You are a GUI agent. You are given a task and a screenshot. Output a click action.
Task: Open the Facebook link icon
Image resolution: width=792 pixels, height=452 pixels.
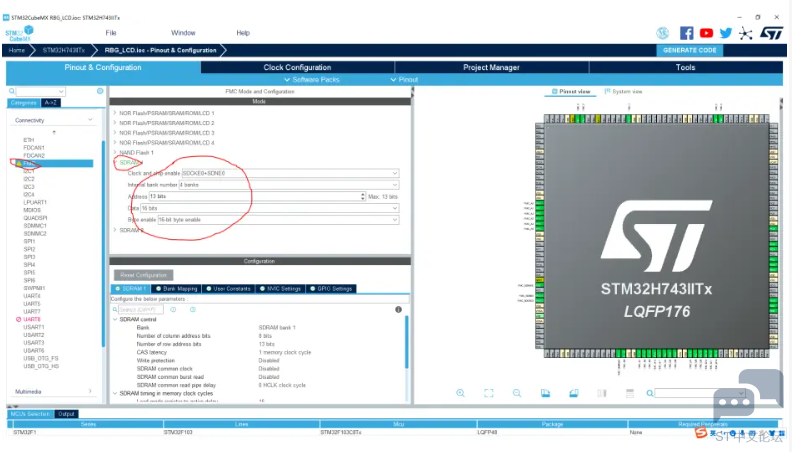tap(686, 33)
